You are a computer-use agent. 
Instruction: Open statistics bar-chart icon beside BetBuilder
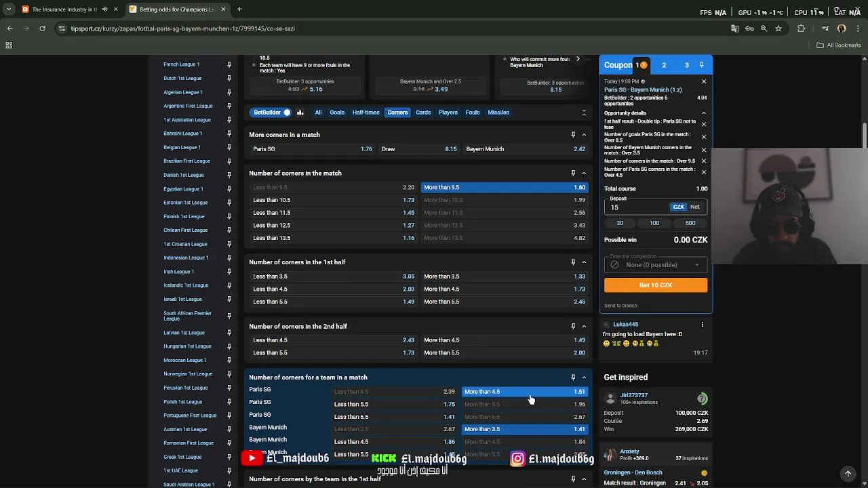(300, 113)
